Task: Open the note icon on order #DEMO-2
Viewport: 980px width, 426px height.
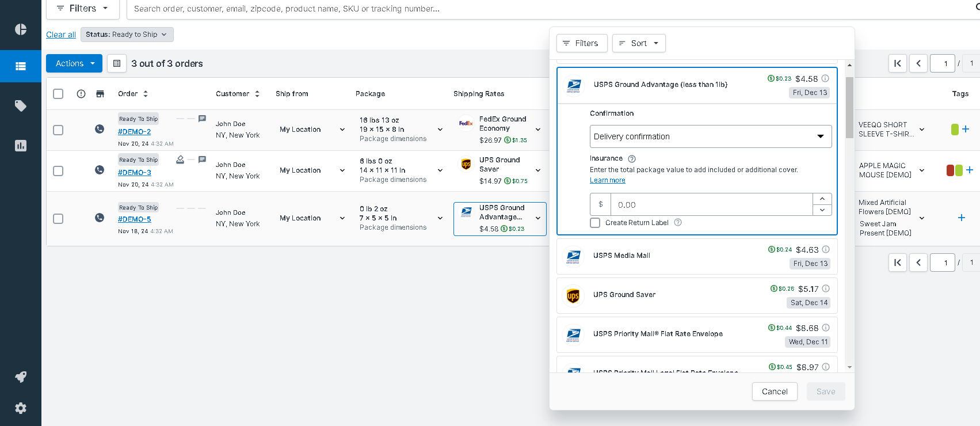Action: pyautogui.click(x=202, y=119)
